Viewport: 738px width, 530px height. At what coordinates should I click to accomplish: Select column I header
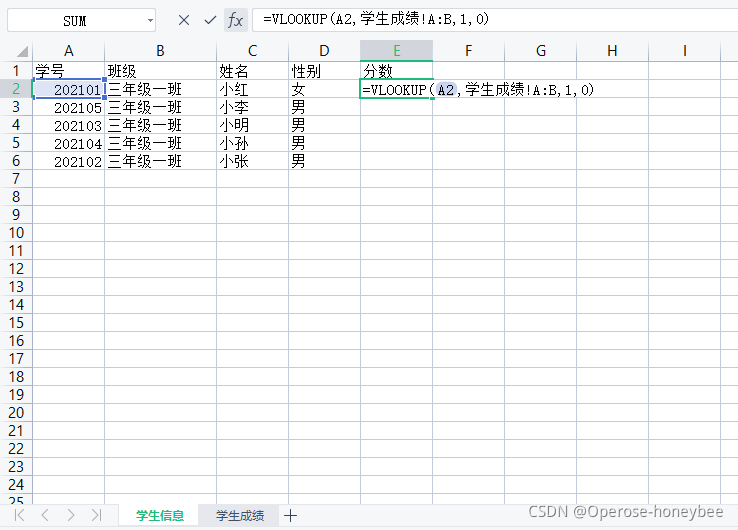[x=684, y=51]
